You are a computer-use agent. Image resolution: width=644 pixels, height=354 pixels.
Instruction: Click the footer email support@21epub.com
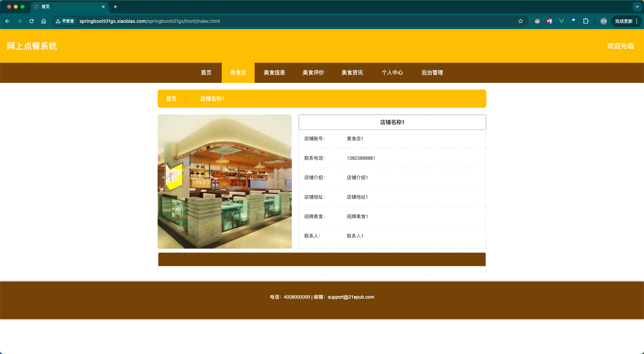point(351,297)
